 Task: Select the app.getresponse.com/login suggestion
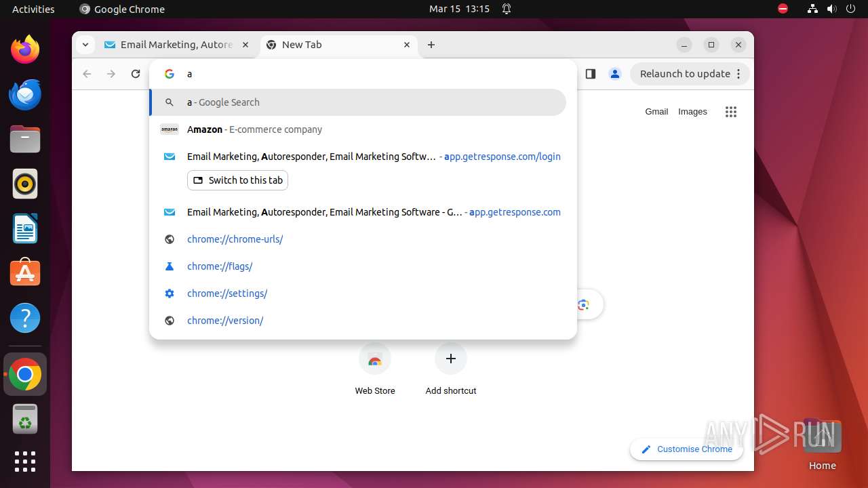tap(357, 157)
